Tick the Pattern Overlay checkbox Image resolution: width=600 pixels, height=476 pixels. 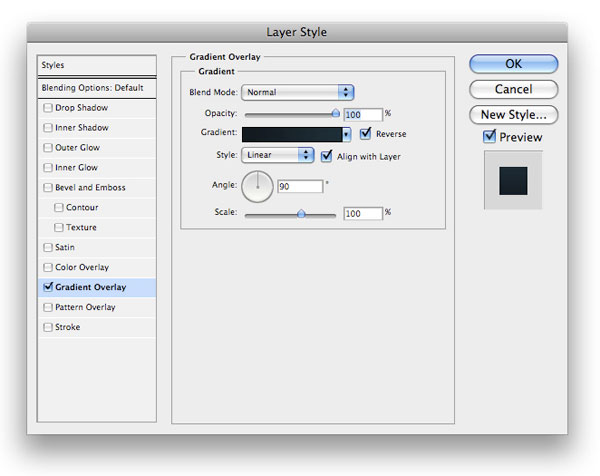coord(48,307)
